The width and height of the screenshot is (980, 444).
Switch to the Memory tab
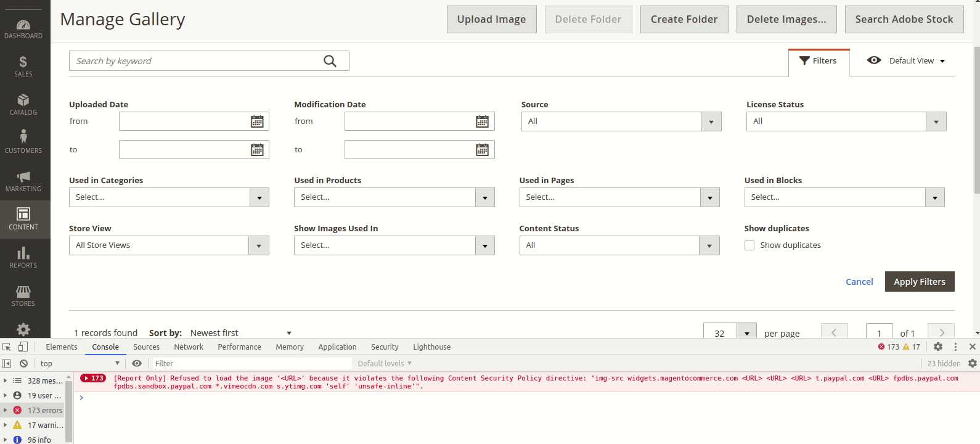coord(290,347)
